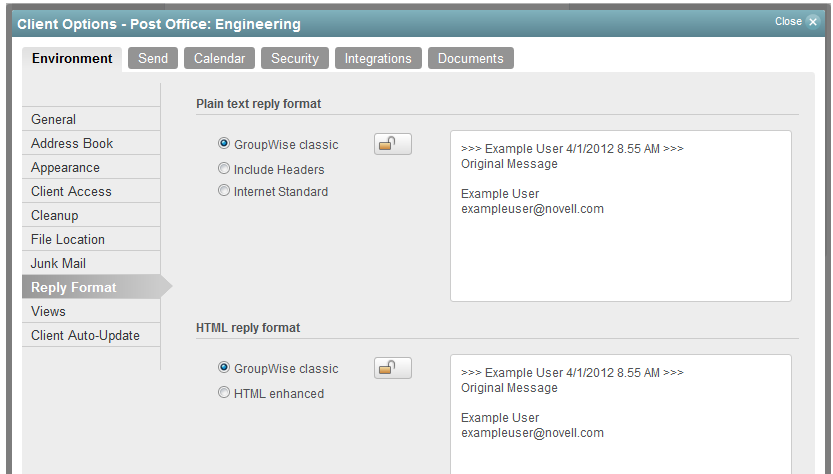Screen dimensions: 833x474
Task: Select Client Auto-Update in the sidebar
Action: (85, 335)
